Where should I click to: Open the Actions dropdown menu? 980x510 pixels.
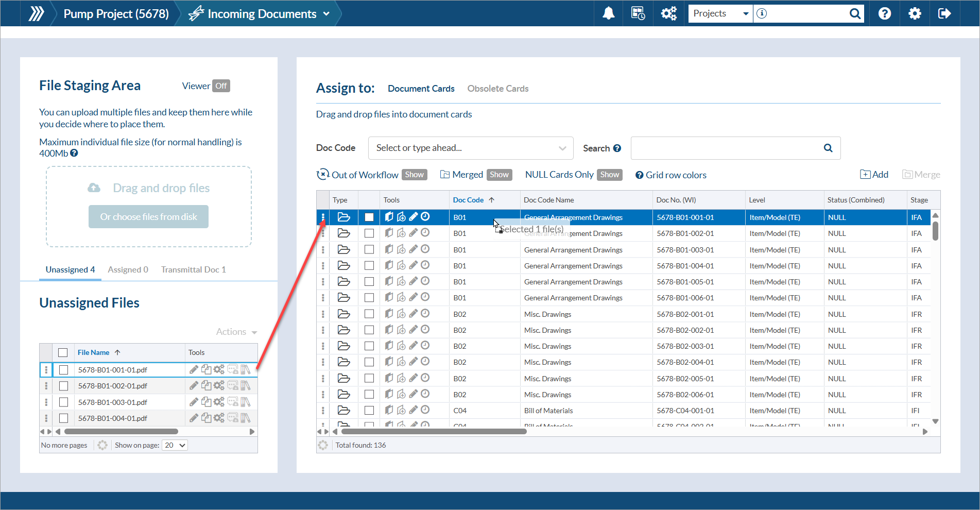(x=236, y=332)
